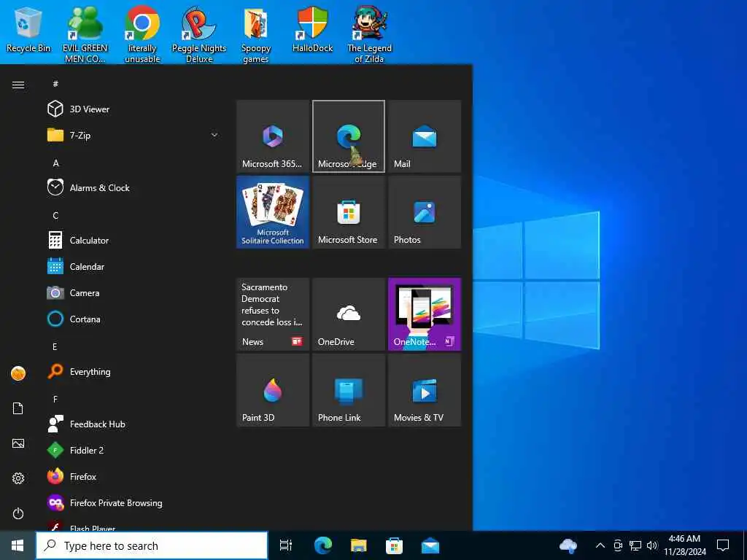Open the Microsoft Store tile

[348, 212]
